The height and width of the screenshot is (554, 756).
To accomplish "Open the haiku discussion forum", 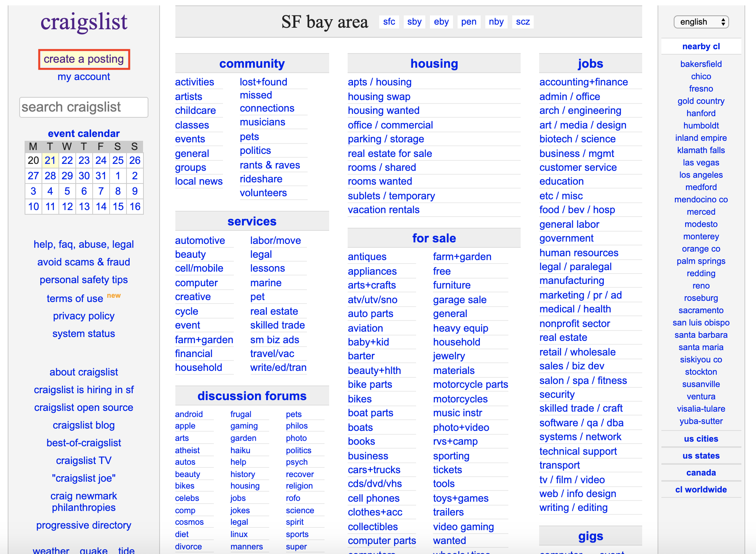I will point(240,450).
